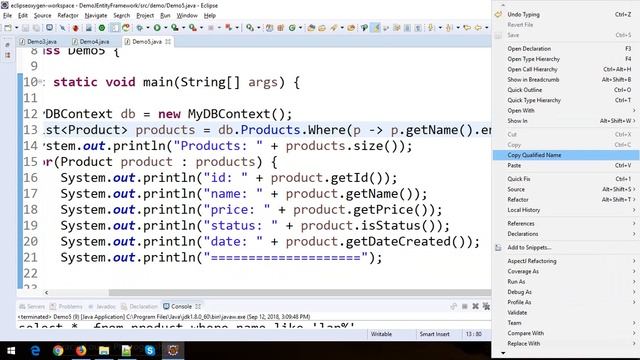Toggle the pressed breadcrumb button beside green circle
Screen dimensions: 640x360
[115, 28]
